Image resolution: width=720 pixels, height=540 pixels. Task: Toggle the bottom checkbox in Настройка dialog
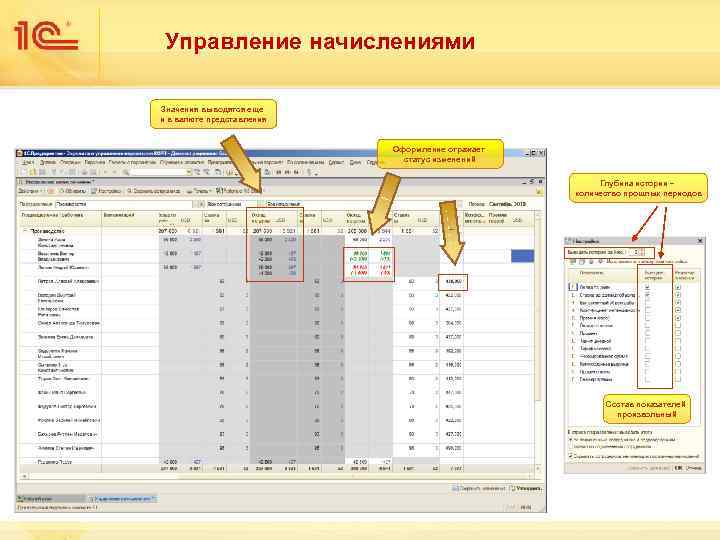click(571, 456)
